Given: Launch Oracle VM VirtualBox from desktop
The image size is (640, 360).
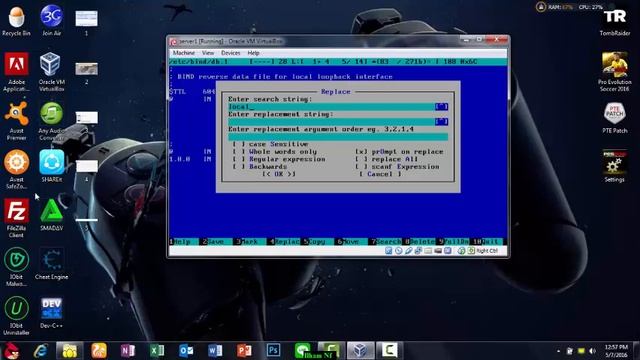Looking at the screenshot, I should 51,72.
